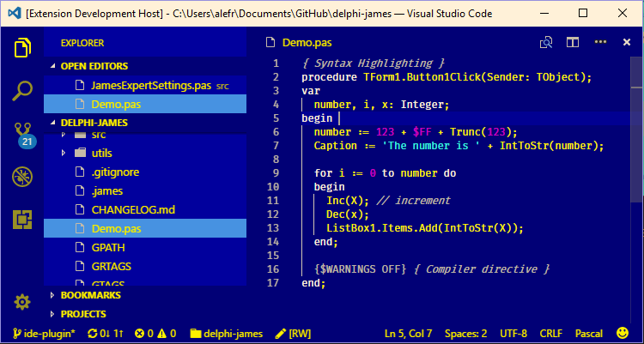The height and width of the screenshot is (344, 644).
Task: Change file encoding UTF-8
Action: pos(513,334)
